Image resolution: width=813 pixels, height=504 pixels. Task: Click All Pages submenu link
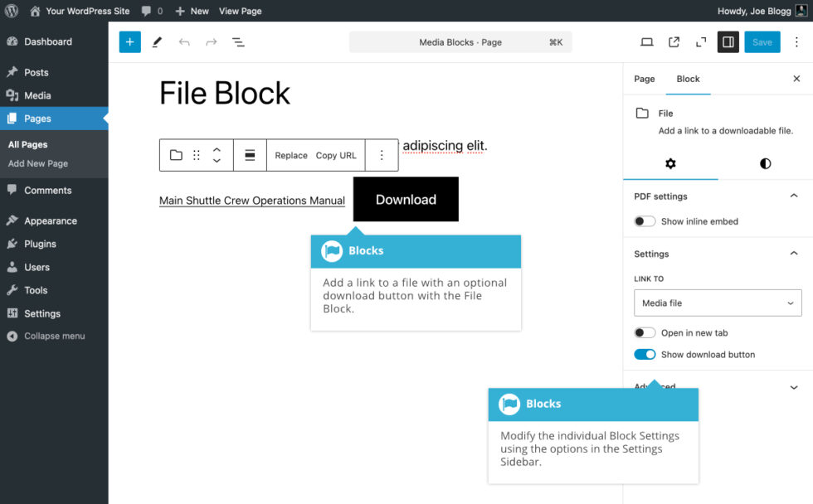27,144
